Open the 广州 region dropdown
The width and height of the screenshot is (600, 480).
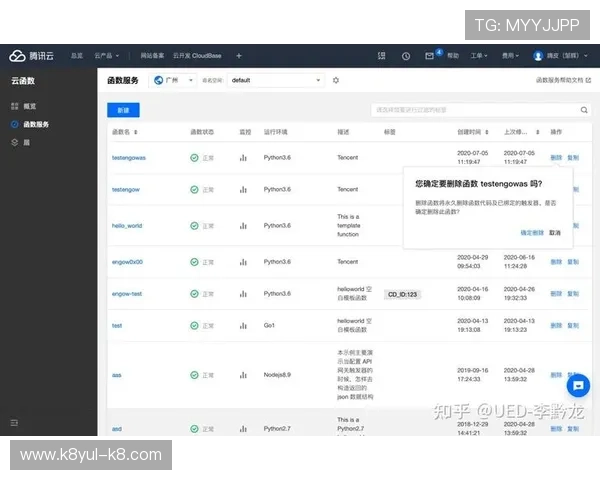tap(172, 79)
